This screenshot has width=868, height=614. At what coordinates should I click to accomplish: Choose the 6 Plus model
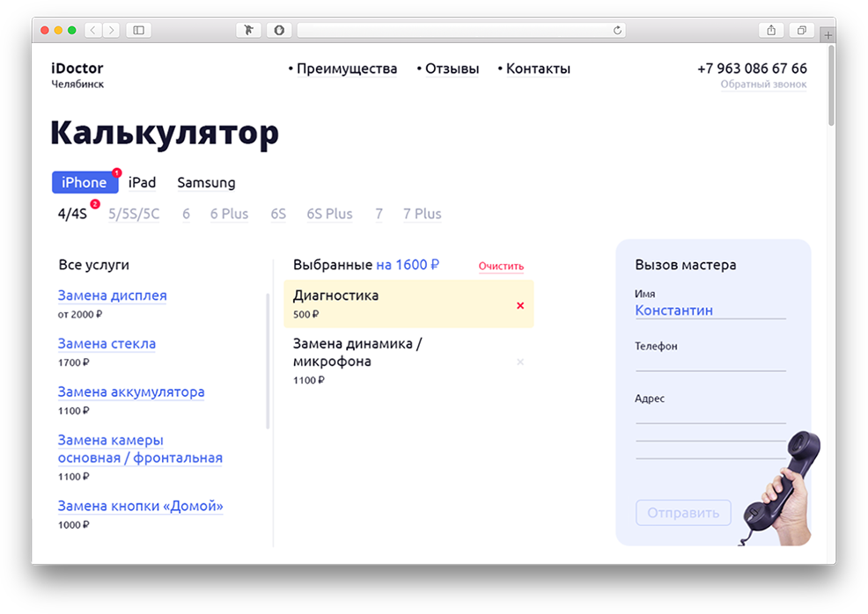[x=229, y=214]
